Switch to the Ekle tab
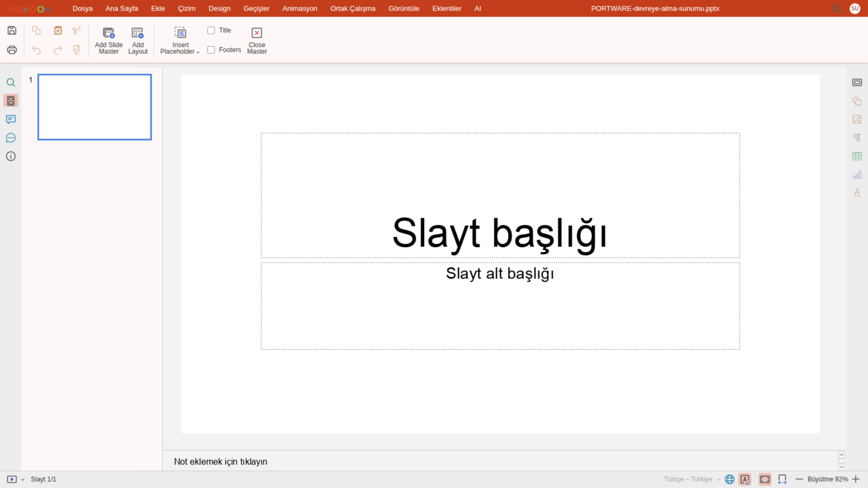The width and height of the screenshot is (868, 488). (x=158, y=8)
